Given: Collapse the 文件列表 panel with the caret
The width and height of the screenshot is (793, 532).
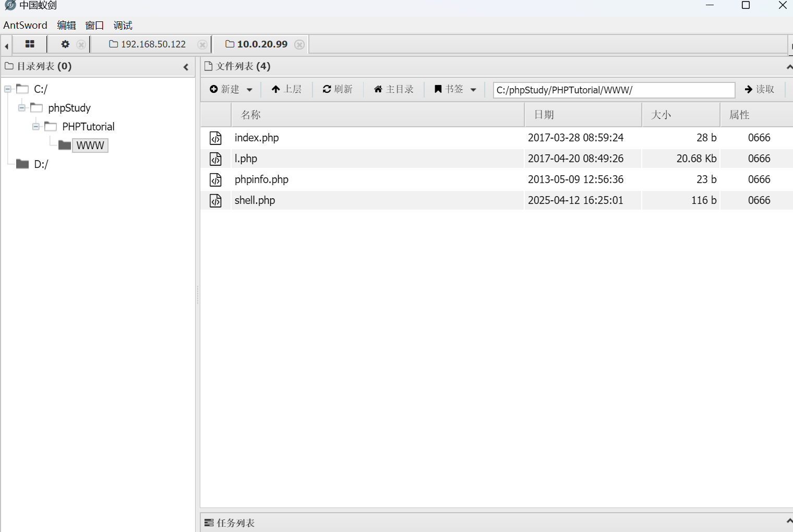Looking at the screenshot, I should click(x=789, y=67).
